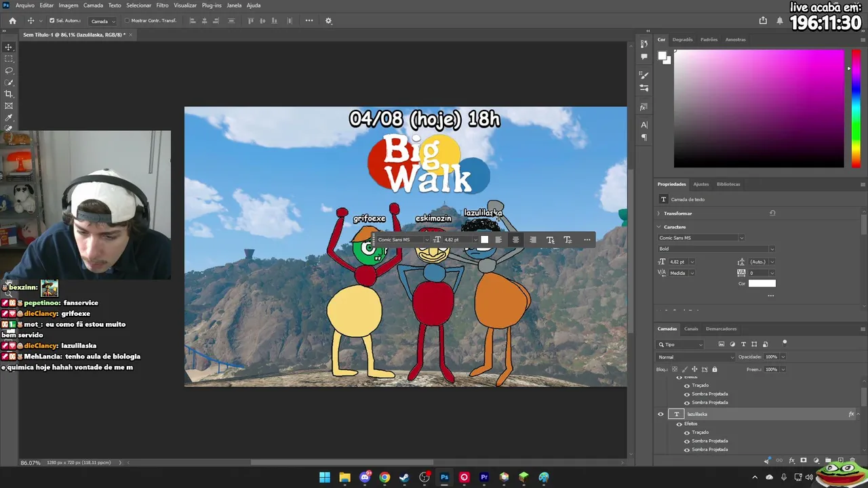Image resolution: width=868 pixels, height=488 pixels.
Task: Reset the Transformar section
Action: click(x=772, y=213)
